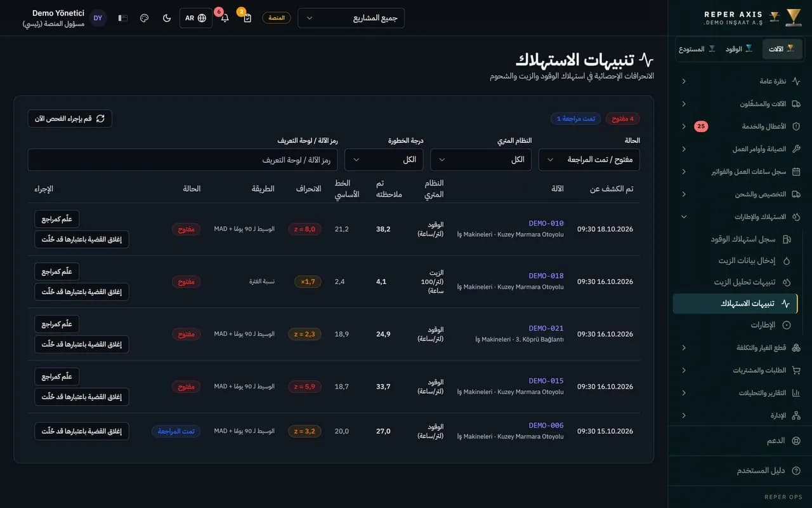Image resolution: width=812 pixels, height=508 pixels.
Task: Expand the قطع الغيار والتكلفة section
Action: 740,348
